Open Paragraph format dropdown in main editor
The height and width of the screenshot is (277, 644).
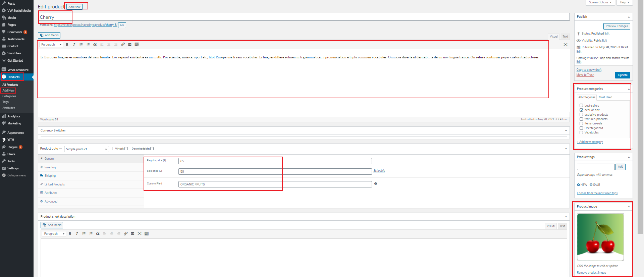pyautogui.click(x=51, y=45)
